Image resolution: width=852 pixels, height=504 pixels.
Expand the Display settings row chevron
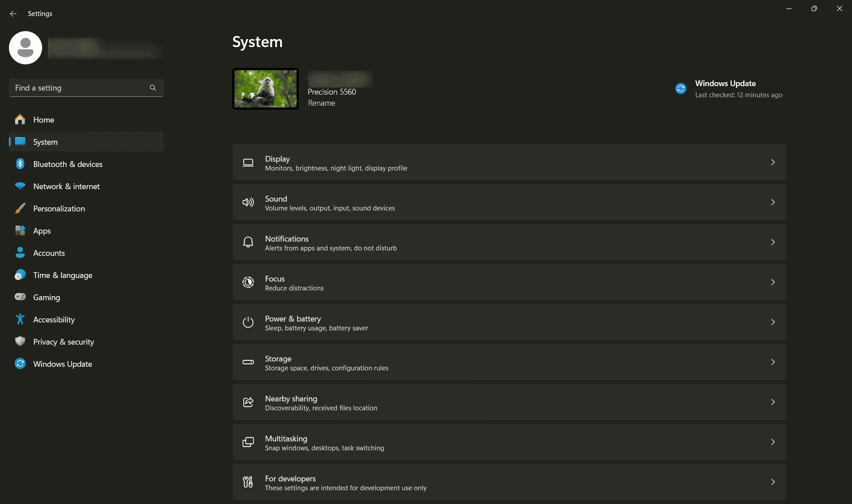(x=773, y=162)
